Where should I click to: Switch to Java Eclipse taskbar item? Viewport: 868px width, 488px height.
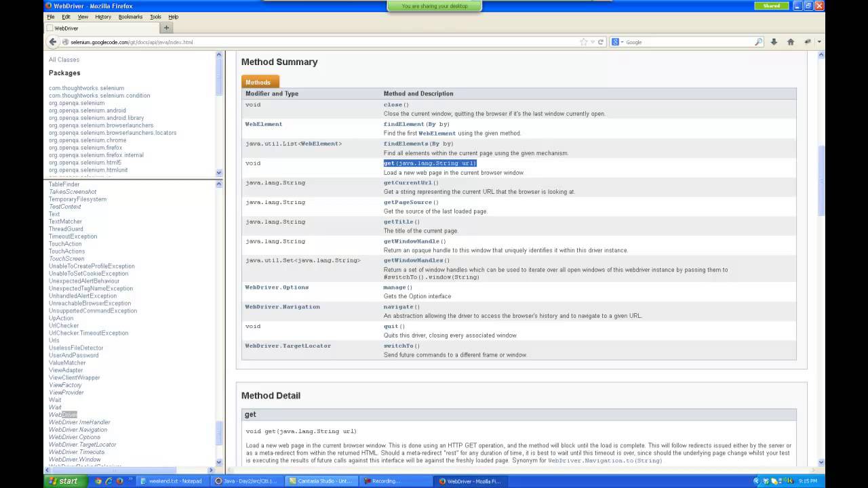coord(246,481)
